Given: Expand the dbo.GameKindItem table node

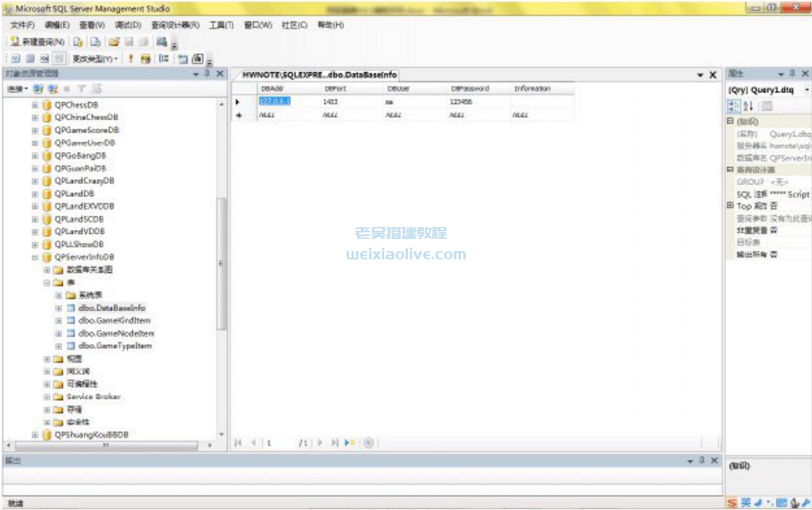Looking at the screenshot, I should click(59, 321).
